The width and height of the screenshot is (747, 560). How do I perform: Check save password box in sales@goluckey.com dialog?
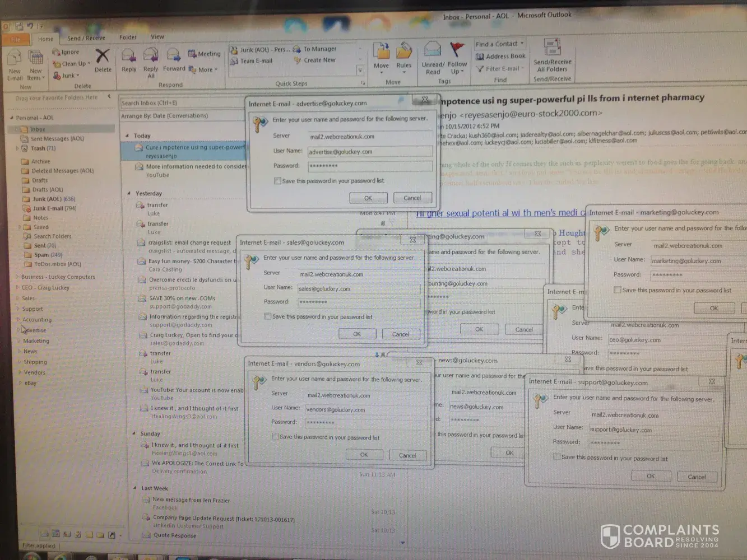point(268,316)
